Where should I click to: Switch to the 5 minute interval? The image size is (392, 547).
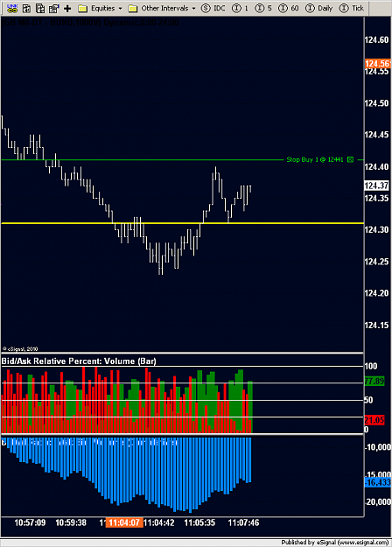(263, 8)
